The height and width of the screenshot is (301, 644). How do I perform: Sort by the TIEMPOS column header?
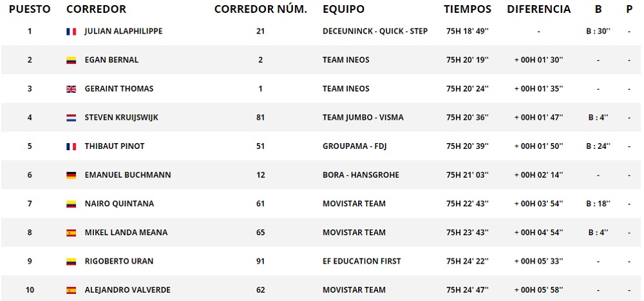468,9
